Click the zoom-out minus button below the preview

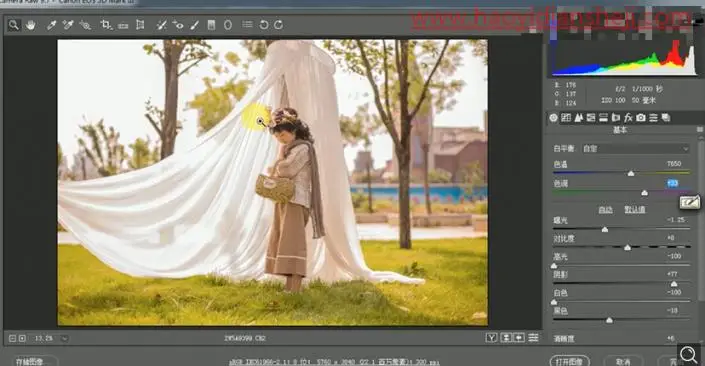point(13,338)
